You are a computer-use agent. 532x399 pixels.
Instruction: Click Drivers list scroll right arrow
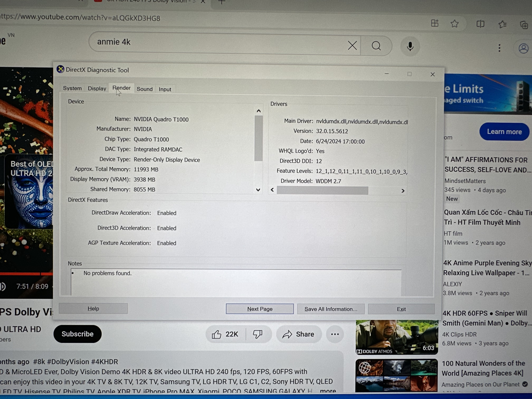point(403,191)
